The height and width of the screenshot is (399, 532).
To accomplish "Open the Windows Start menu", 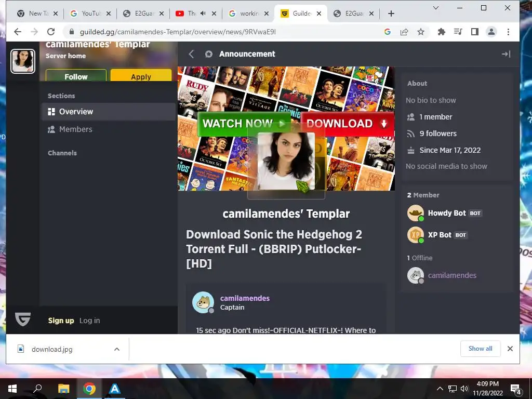I will (x=12, y=389).
